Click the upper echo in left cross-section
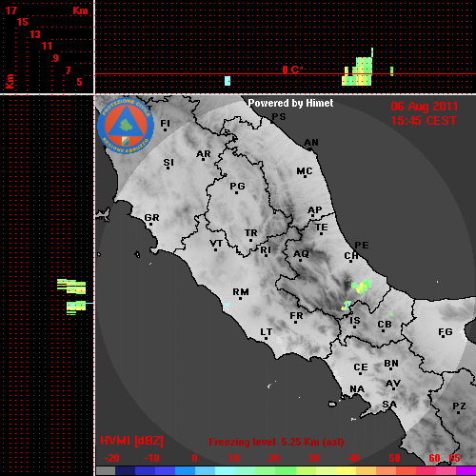 coord(71,287)
